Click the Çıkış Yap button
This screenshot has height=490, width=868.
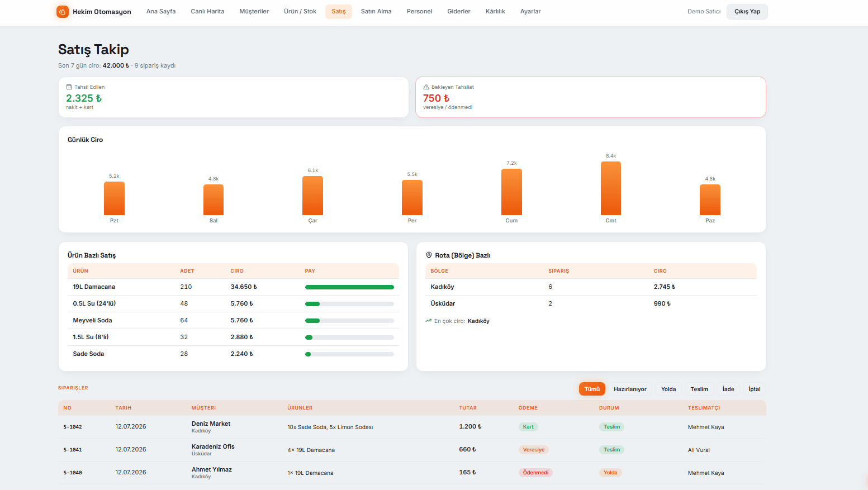(x=747, y=12)
